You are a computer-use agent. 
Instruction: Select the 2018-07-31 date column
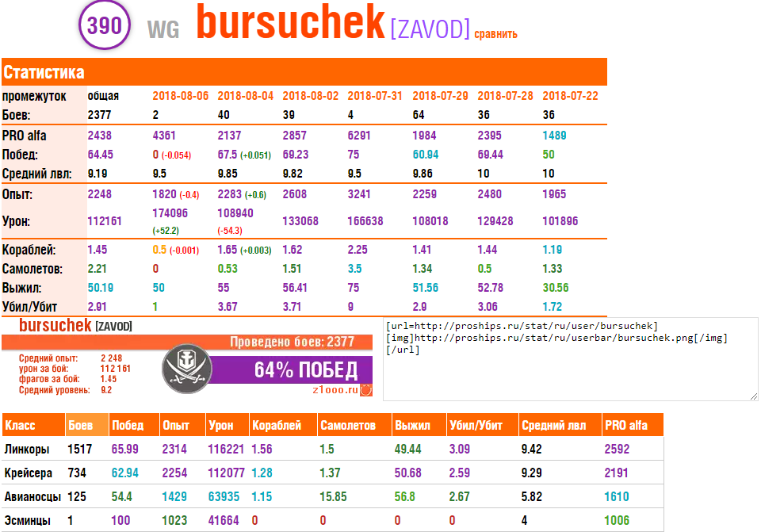[375, 96]
